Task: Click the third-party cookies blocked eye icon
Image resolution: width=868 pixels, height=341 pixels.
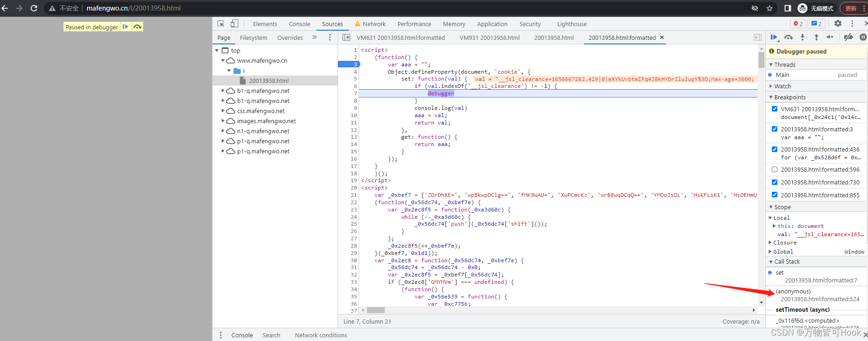Action: (755, 8)
